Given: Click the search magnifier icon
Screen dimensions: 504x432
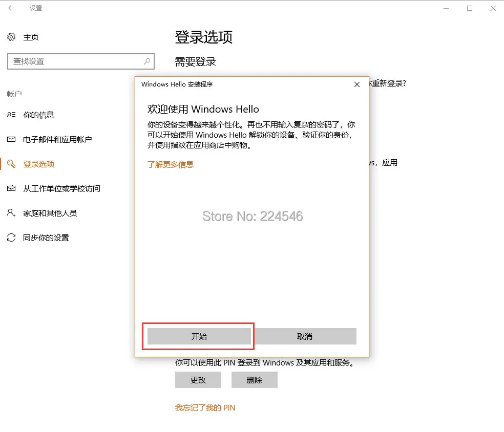Looking at the screenshot, I should (147, 61).
